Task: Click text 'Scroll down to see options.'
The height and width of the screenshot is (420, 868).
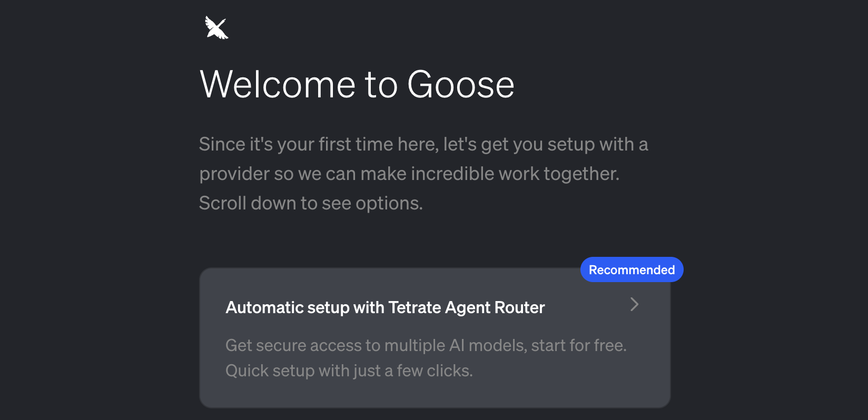Action: [x=311, y=203]
